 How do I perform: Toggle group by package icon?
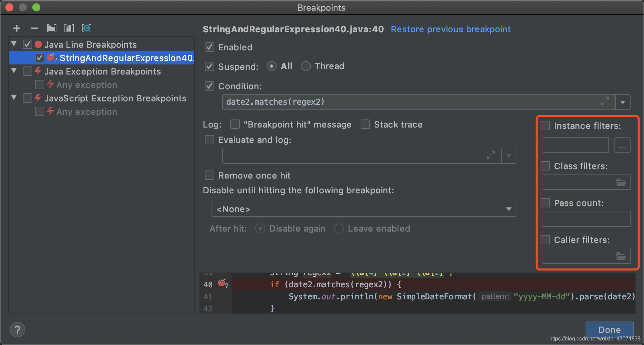coord(52,28)
